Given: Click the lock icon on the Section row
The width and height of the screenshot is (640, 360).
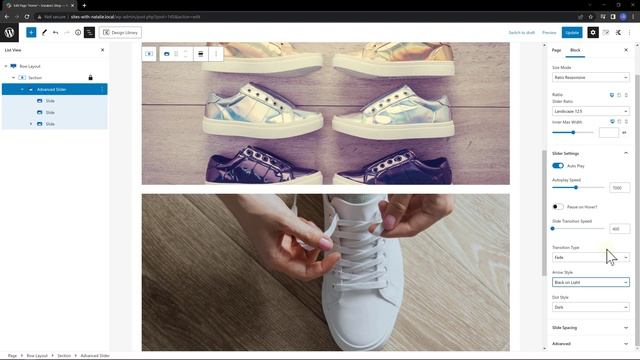Looking at the screenshot, I should coord(91,78).
